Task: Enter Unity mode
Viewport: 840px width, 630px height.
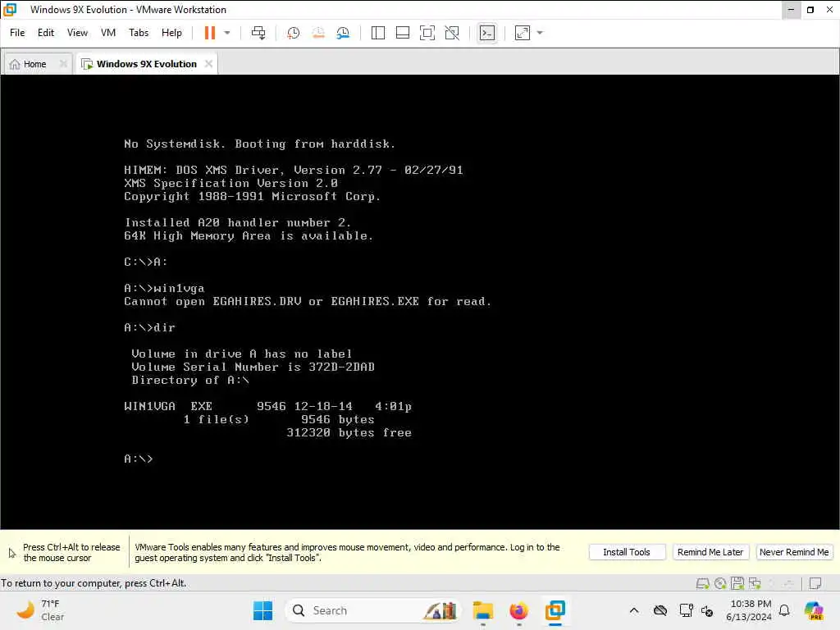Action: [452, 33]
